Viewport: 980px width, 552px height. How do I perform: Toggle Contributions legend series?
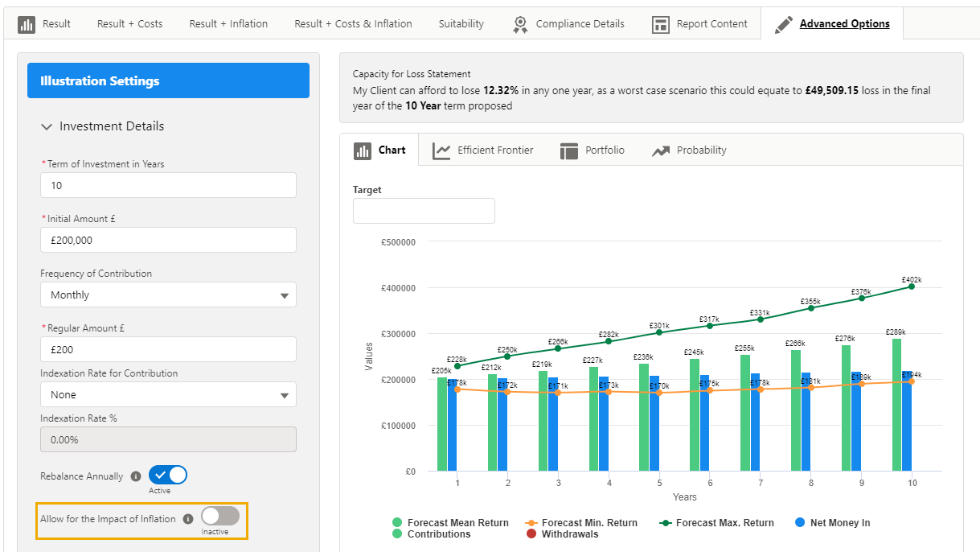tap(431, 534)
